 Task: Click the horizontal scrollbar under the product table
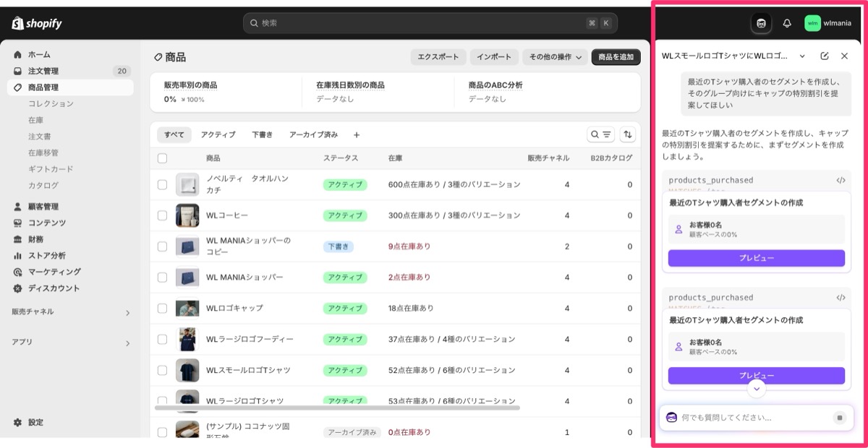coord(337,408)
